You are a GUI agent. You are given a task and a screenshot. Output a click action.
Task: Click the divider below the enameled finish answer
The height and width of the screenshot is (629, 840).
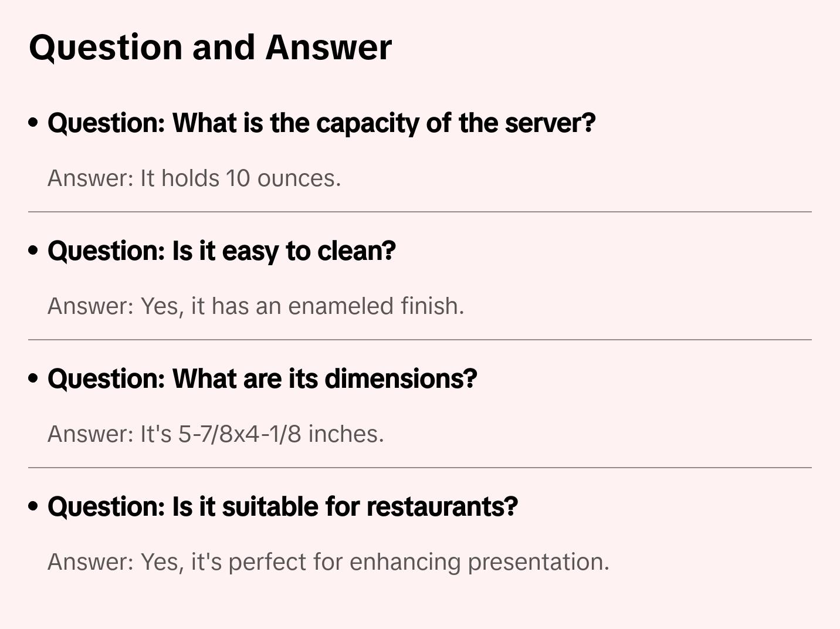click(x=420, y=340)
